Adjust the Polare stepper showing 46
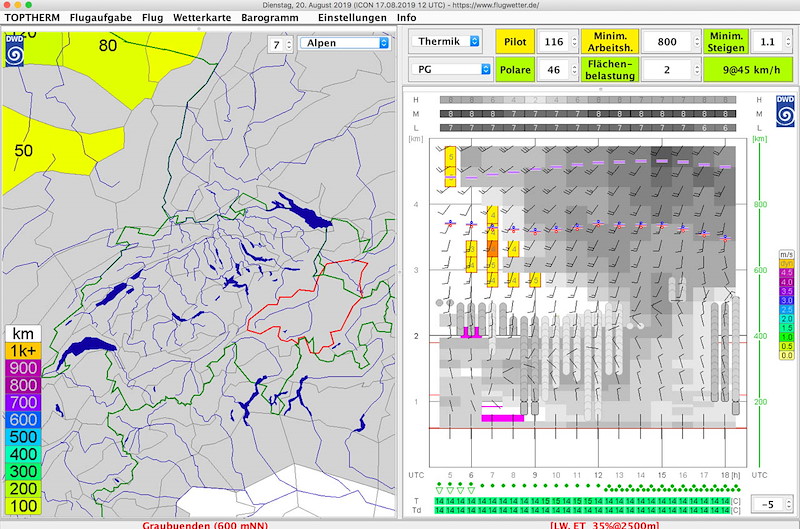The width and height of the screenshot is (800, 529). pos(574,69)
